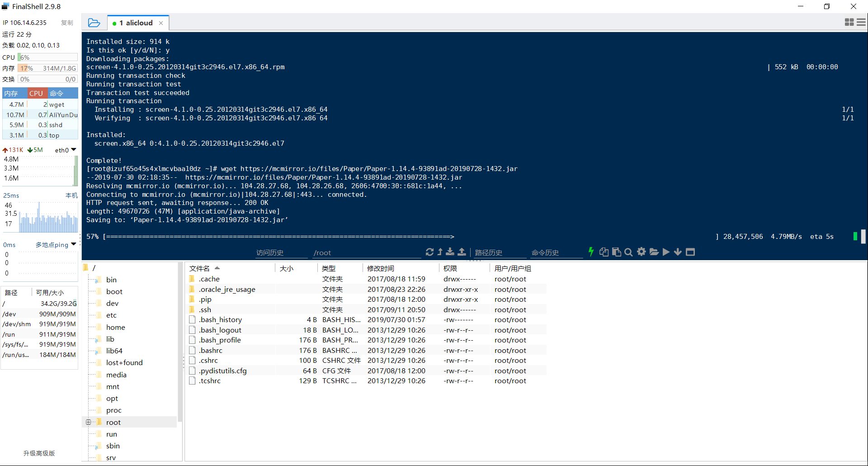The width and height of the screenshot is (868, 466).
Task: Open terminal search magnifier
Action: [x=628, y=252]
